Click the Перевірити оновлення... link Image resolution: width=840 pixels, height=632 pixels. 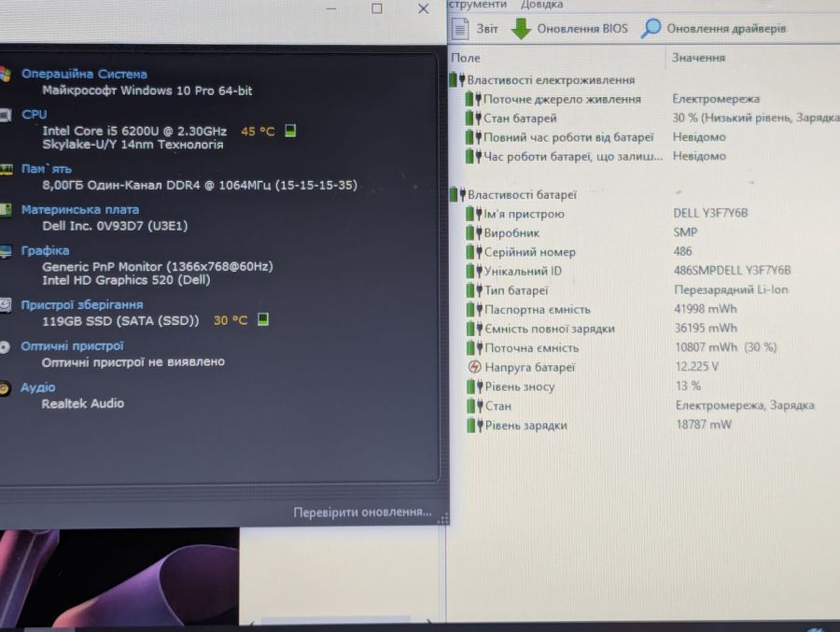(363, 512)
